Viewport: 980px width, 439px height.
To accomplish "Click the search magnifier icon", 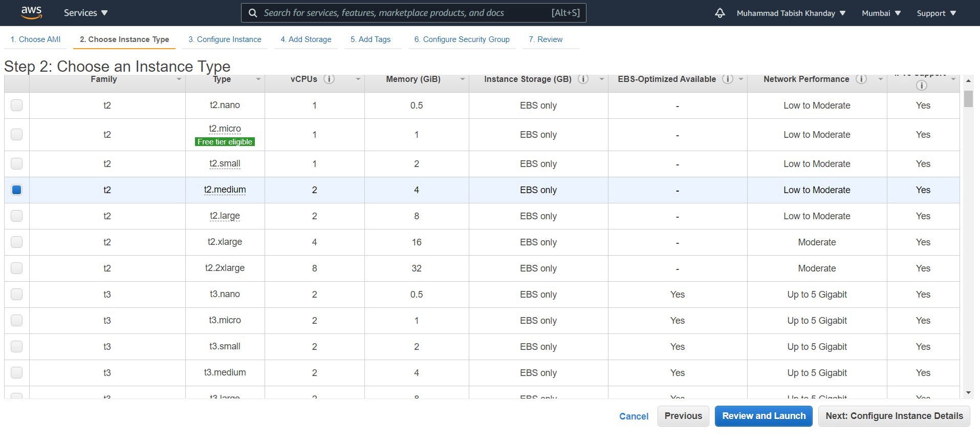I will [253, 13].
